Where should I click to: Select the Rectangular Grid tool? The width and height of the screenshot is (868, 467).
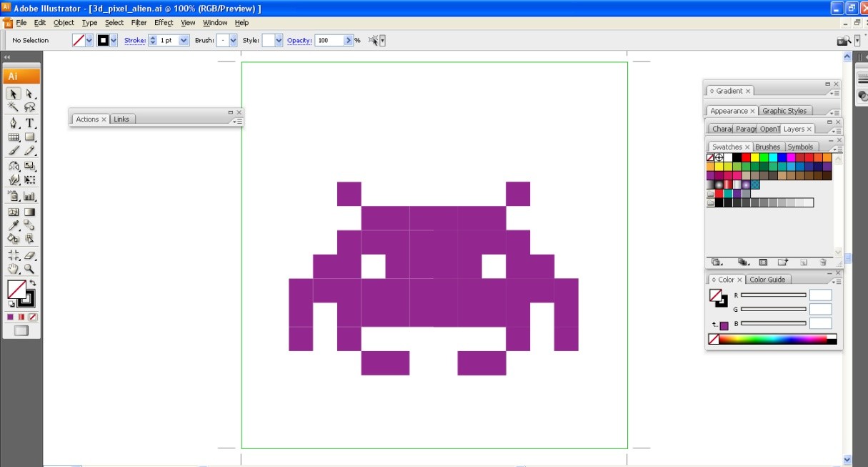pos(14,137)
